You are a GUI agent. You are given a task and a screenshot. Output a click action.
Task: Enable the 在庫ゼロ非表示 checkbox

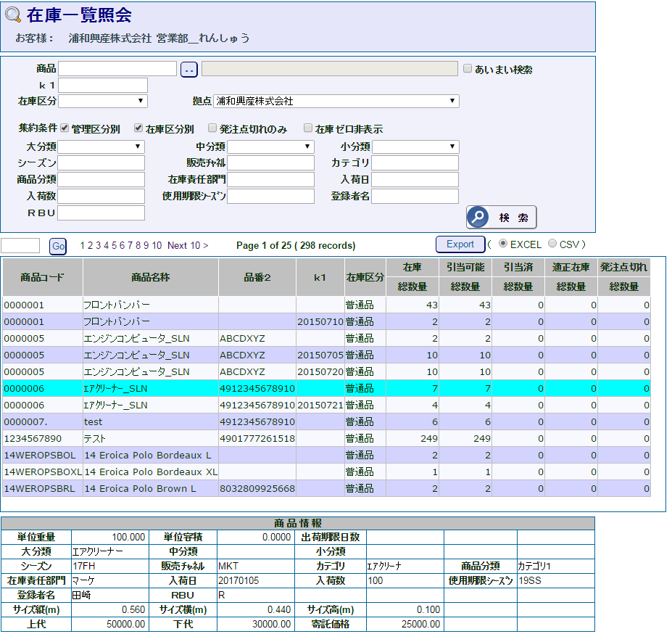(x=308, y=128)
